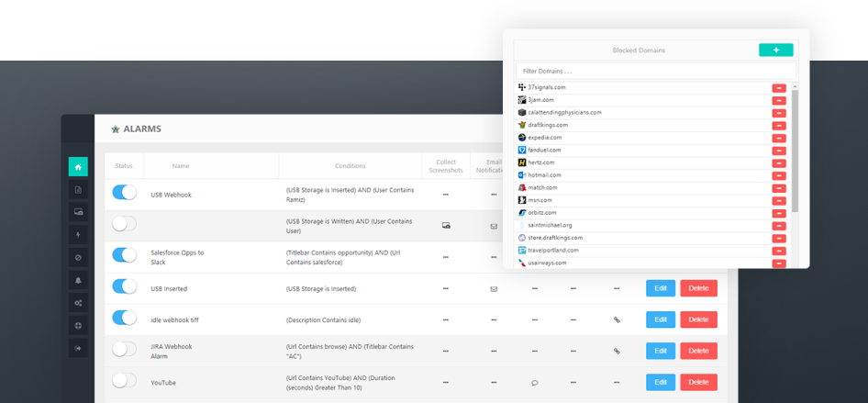
Task: Open the bell alarms sidebar icon
Action: pyautogui.click(x=78, y=281)
